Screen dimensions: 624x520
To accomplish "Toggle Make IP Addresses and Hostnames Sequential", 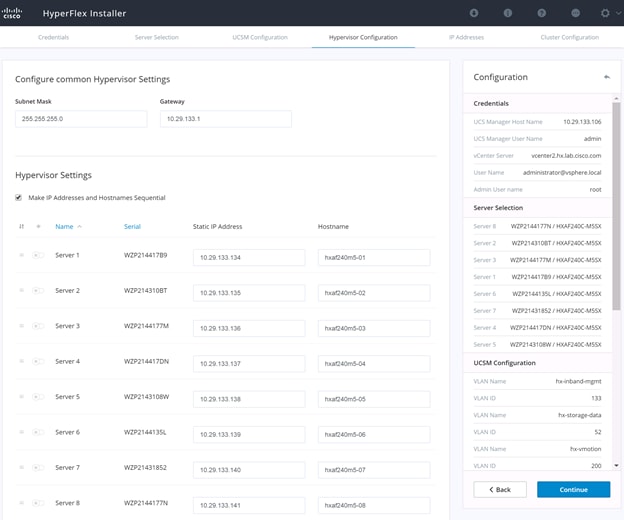I will [18, 197].
